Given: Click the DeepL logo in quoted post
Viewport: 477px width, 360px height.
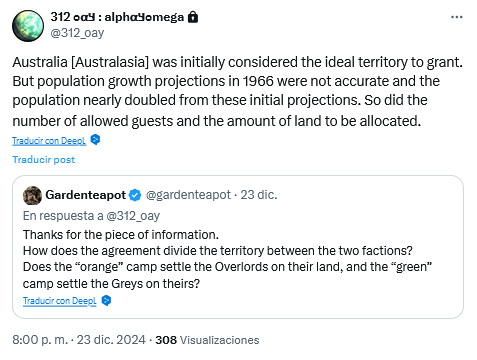Looking at the screenshot, I should [x=106, y=300].
